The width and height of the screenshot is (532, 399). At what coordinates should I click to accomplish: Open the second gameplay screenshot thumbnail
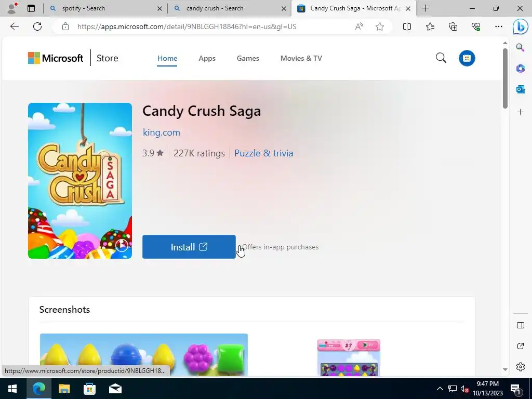click(349, 357)
